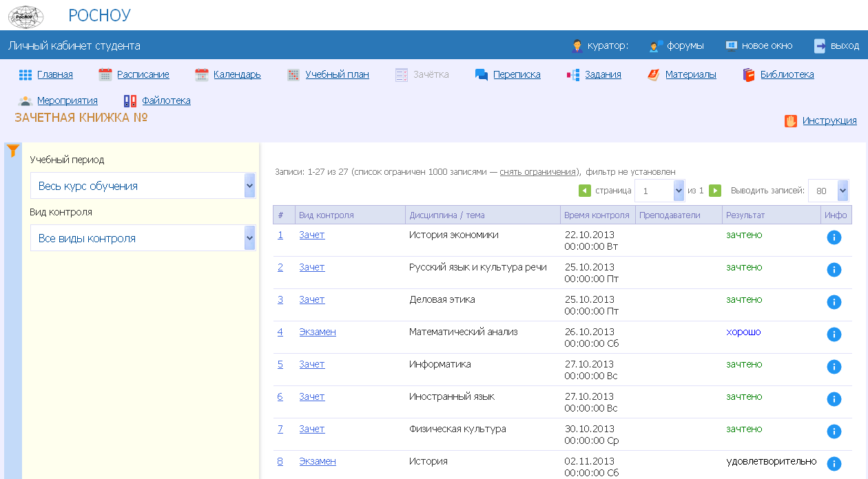
Task: Click the orange filter funnel icon
Action: [x=12, y=151]
